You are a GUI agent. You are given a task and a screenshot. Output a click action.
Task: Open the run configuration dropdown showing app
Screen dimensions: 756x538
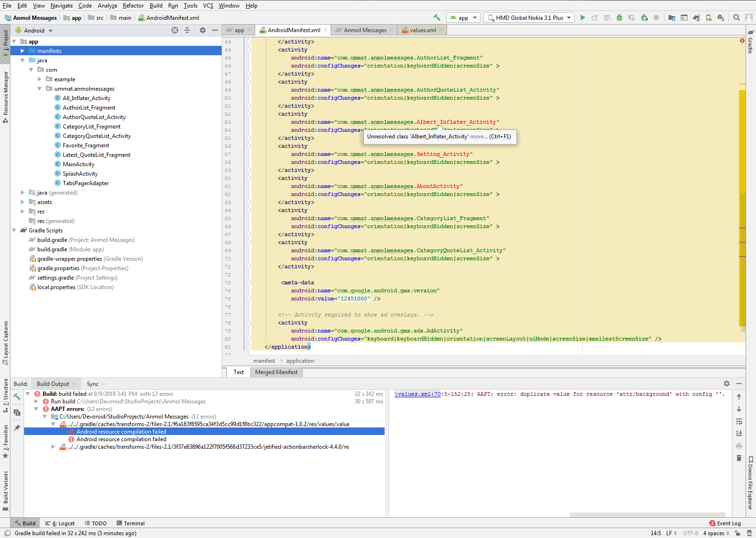coord(463,17)
